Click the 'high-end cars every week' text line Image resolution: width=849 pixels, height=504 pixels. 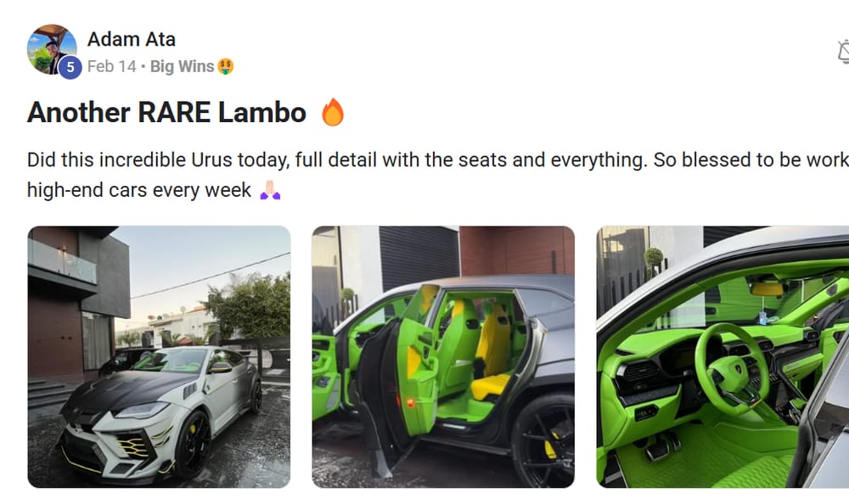[x=139, y=190]
